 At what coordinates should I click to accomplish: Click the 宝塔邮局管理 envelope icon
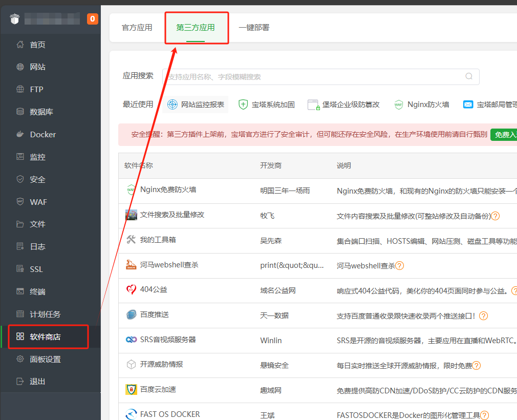click(468, 104)
